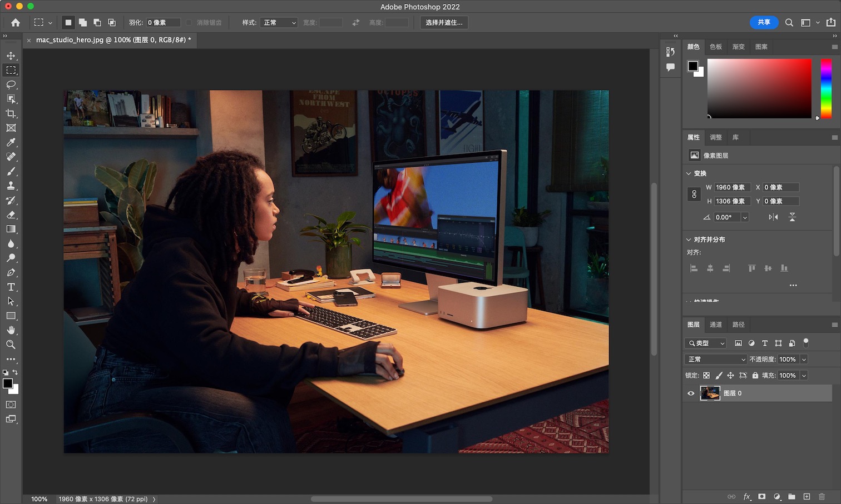Viewport: 841px width, 504px height.
Task: Select the Horizontal Type tool
Action: tap(11, 287)
